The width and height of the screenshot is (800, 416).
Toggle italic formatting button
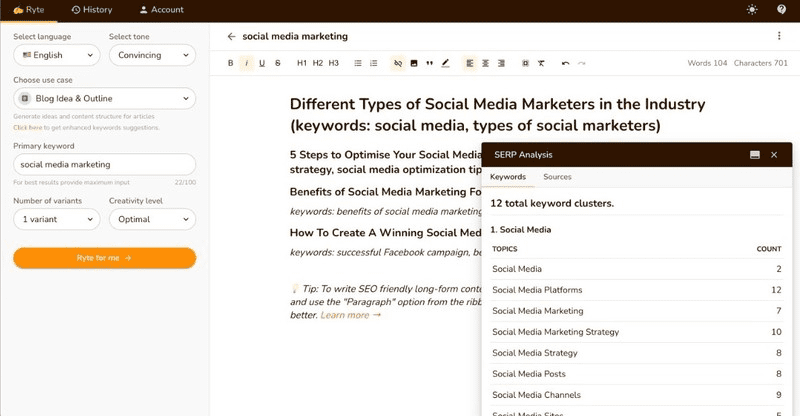coord(246,63)
